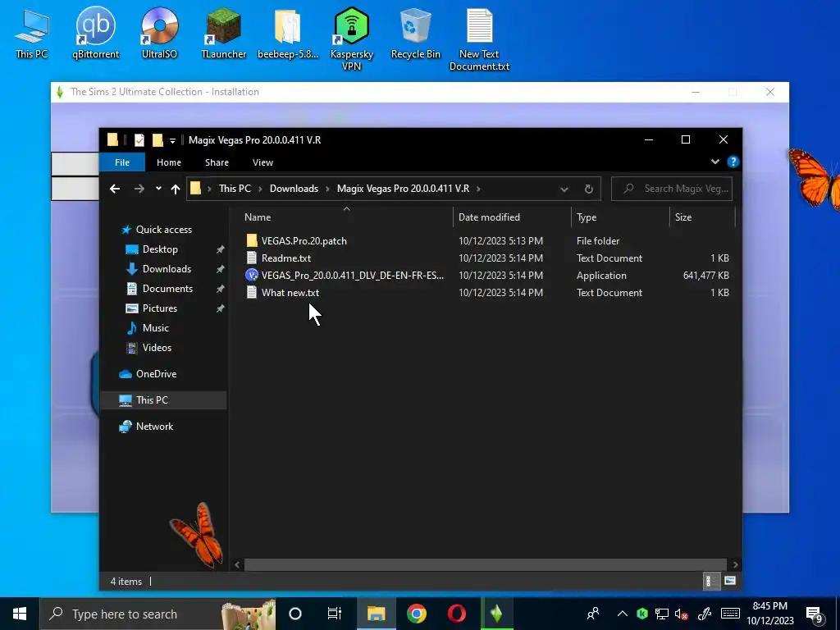Open Customize Quick Access Toolbar dropdown

click(x=172, y=140)
